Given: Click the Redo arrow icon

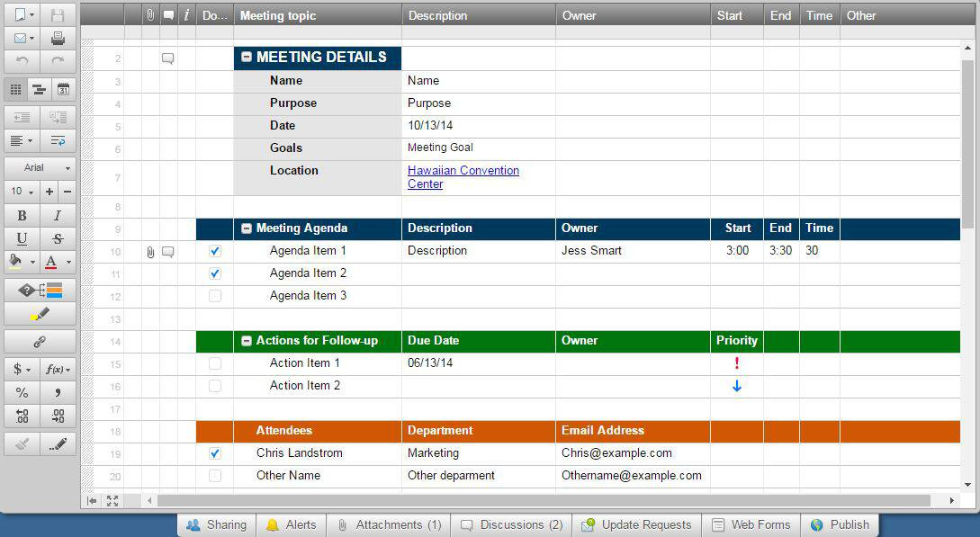Looking at the screenshot, I should [x=58, y=60].
